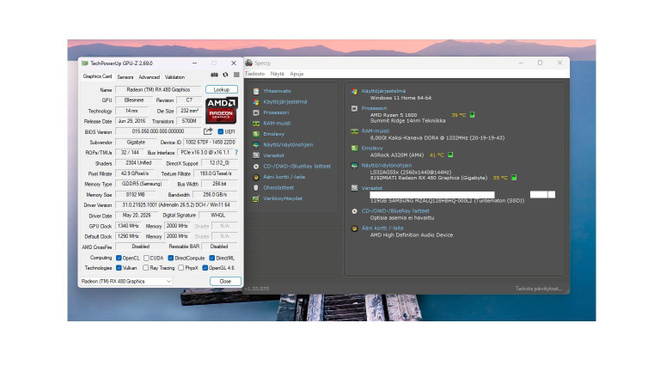Open the Näytä menu in Speccy
This screenshot has height=371, width=660.
click(277, 74)
